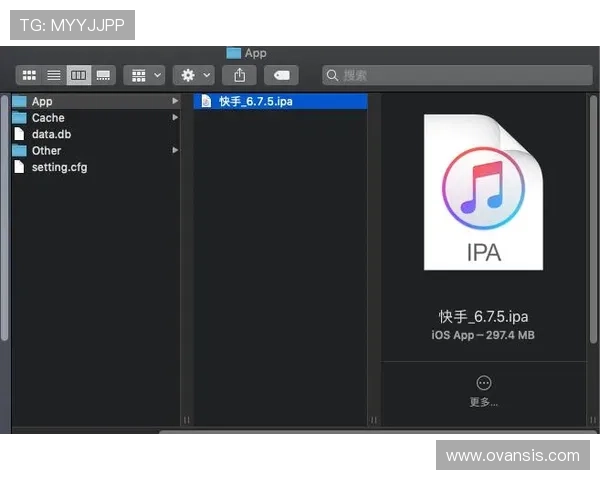Image resolution: width=600 pixels, height=480 pixels.
Task: Click the second column's resize handle
Action: [374, 420]
